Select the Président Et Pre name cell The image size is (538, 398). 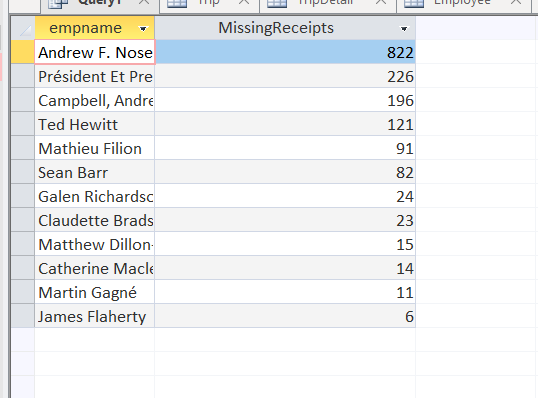pyautogui.click(x=95, y=76)
